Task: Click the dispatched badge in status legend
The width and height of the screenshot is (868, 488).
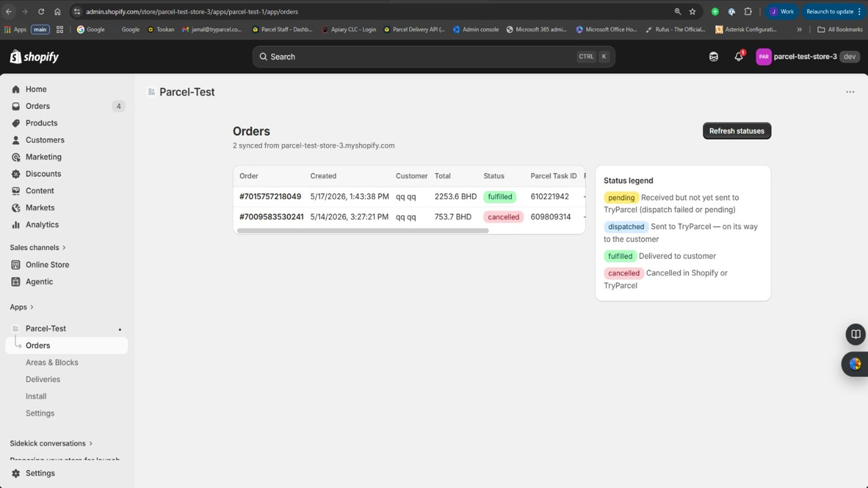Action: pyautogui.click(x=626, y=227)
